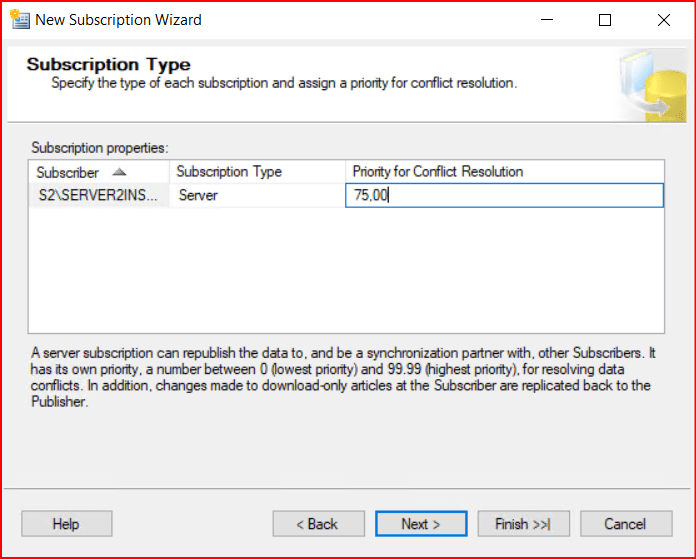
Task: Click the Subscription Type page heading
Action: pos(108,64)
